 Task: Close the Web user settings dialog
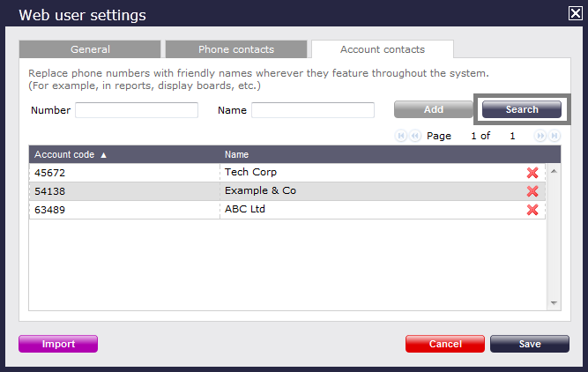[x=576, y=13]
